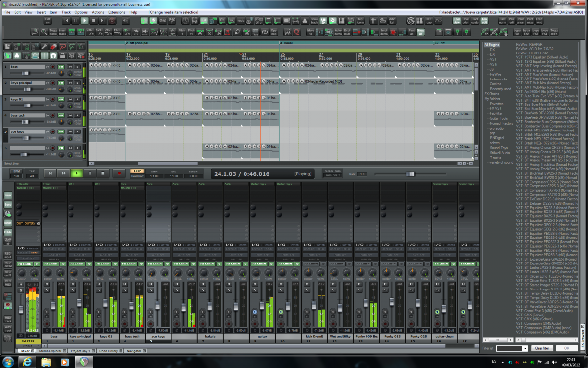The width and height of the screenshot is (588, 368).
Task: Mute the bass track in track panel
Action: (x=71, y=66)
